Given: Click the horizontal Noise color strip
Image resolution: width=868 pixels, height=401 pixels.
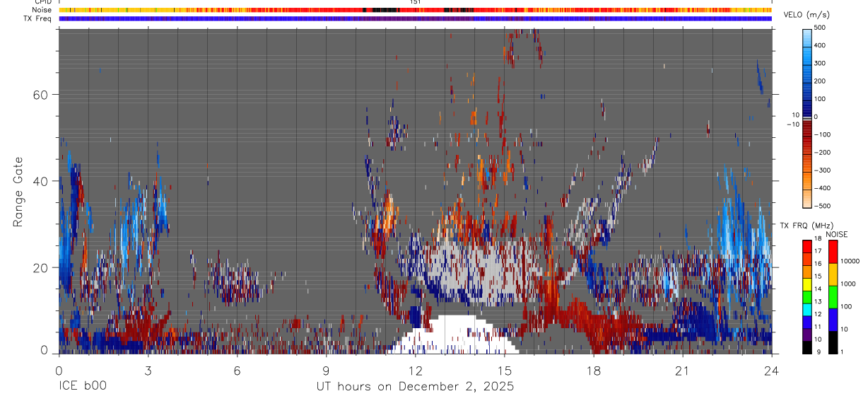Looking at the screenshot, I should [416, 10].
